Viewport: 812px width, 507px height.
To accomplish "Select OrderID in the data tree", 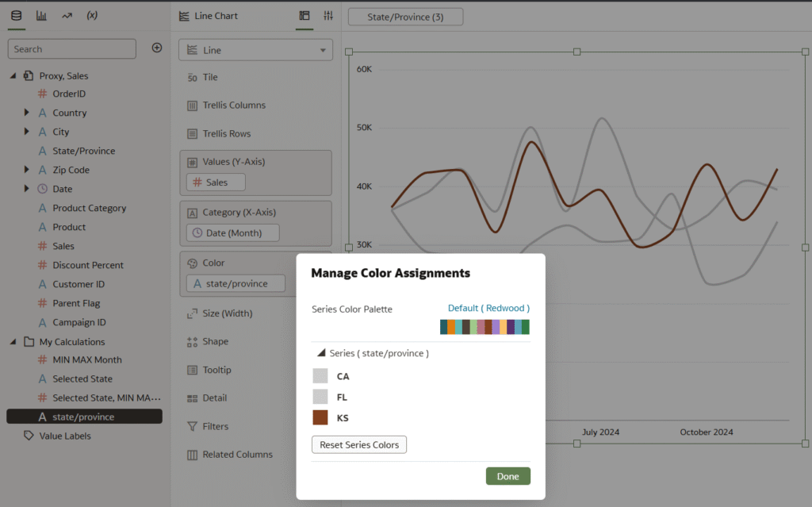I will click(x=69, y=94).
